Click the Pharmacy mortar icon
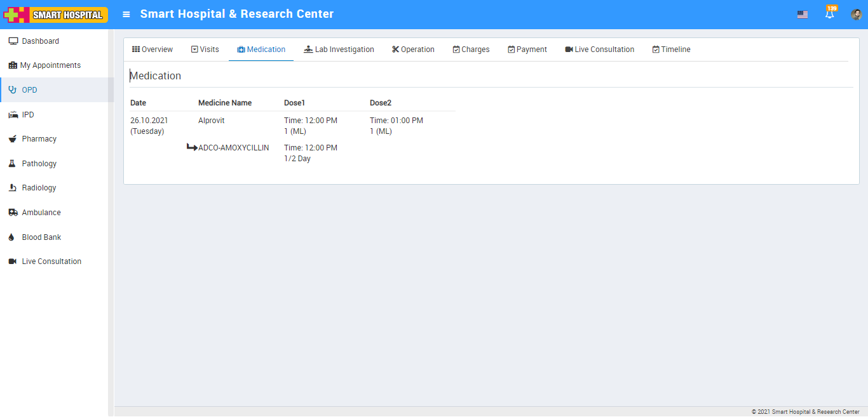 12,139
